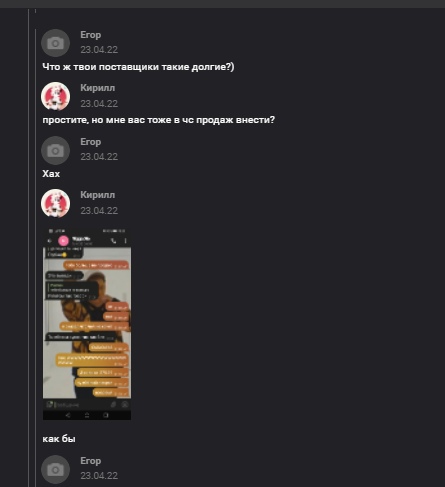
Task: Open Егор's camera avatar below 'как бы'
Action: pyautogui.click(x=55, y=469)
